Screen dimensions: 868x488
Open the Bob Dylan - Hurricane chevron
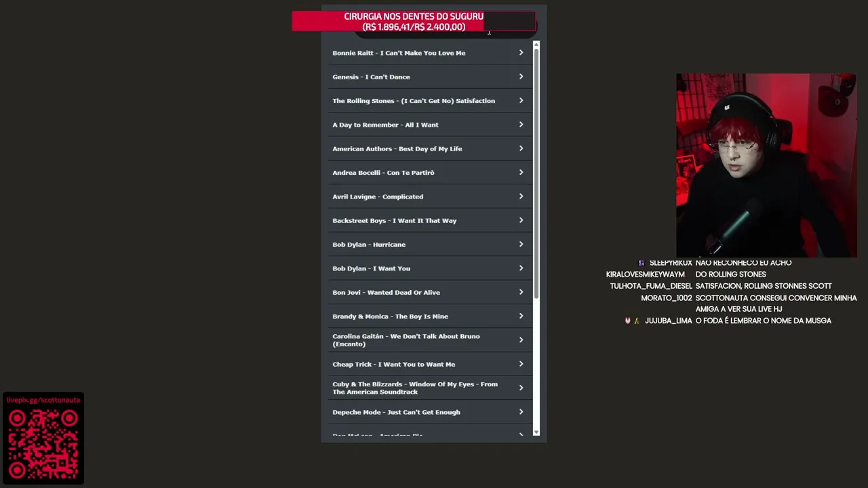coord(521,244)
